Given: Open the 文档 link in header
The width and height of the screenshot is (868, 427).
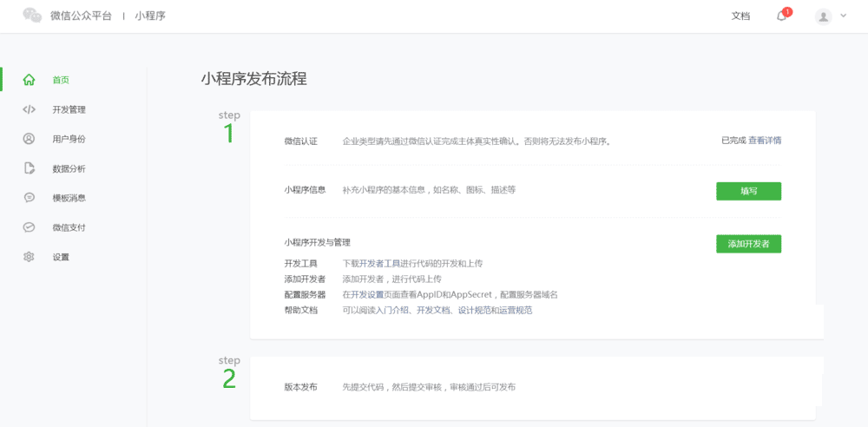Looking at the screenshot, I should click(x=740, y=16).
